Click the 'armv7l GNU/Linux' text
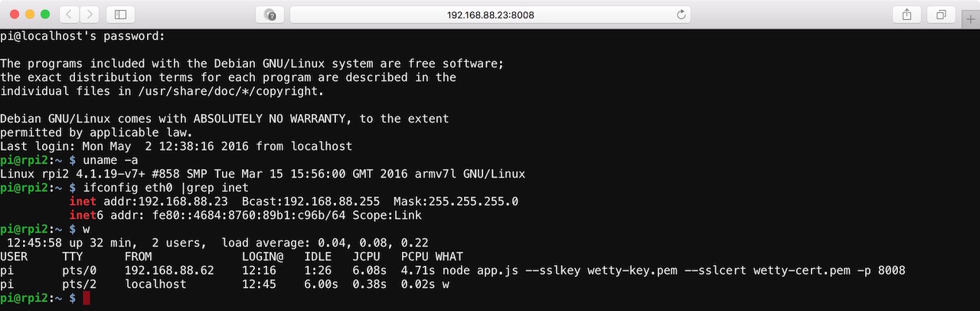The image size is (980, 311). [470, 174]
